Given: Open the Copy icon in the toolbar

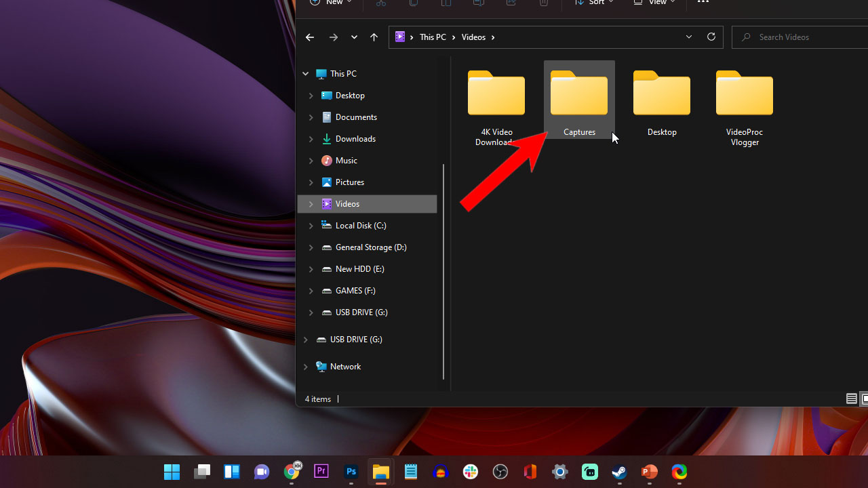Looking at the screenshot, I should tap(413, 3).
